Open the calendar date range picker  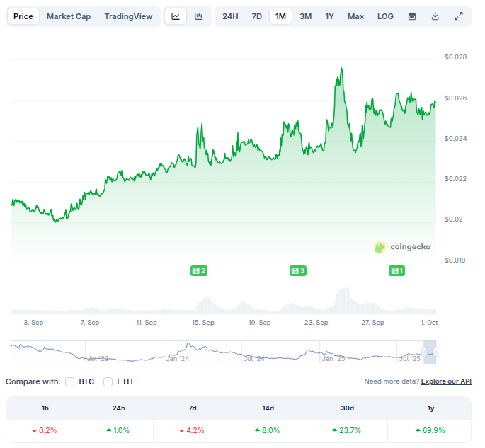point(412,16)
